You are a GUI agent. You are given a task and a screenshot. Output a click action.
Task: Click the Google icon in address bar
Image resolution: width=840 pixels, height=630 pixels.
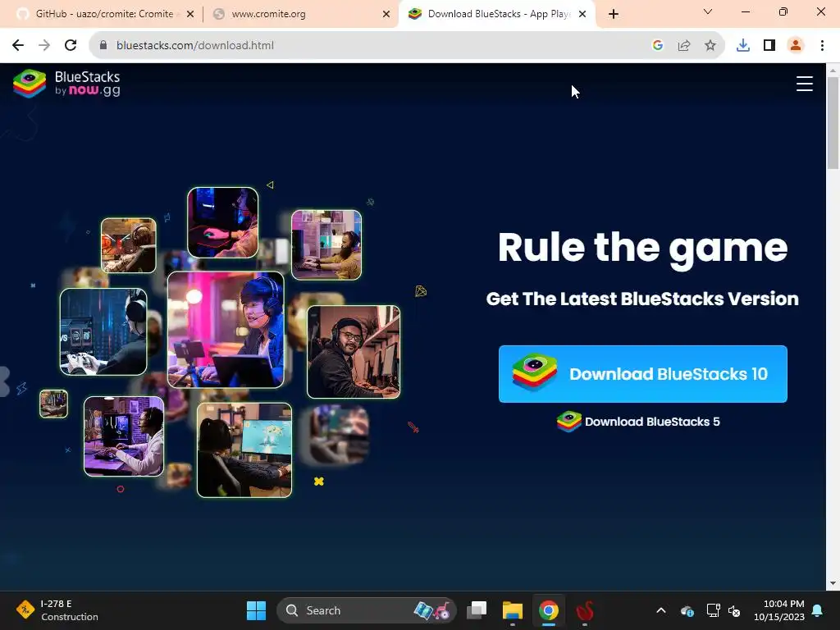pos(658,46)
